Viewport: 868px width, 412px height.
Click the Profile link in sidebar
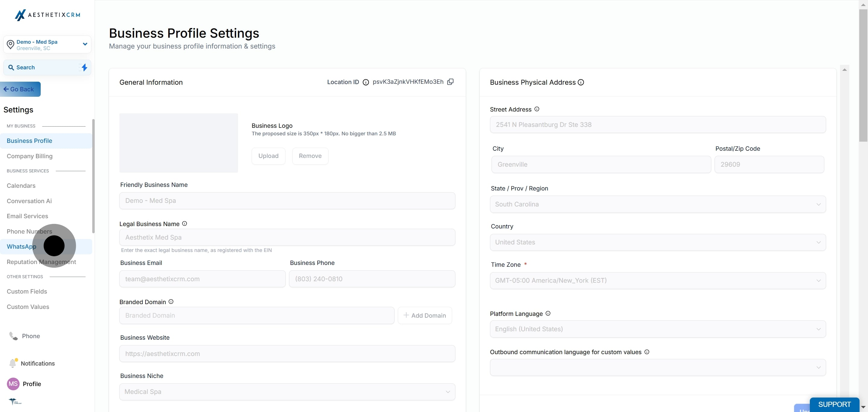(32, 384)
